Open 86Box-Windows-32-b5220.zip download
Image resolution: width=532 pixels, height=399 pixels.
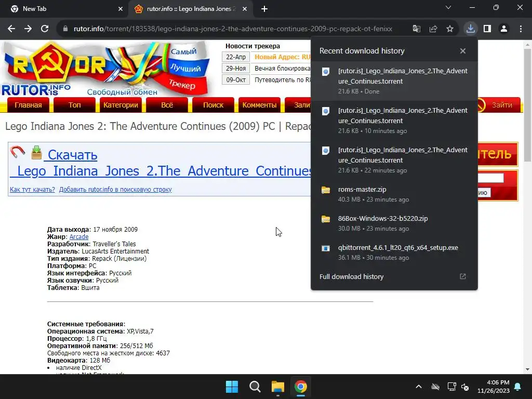(x=394, y=223)
